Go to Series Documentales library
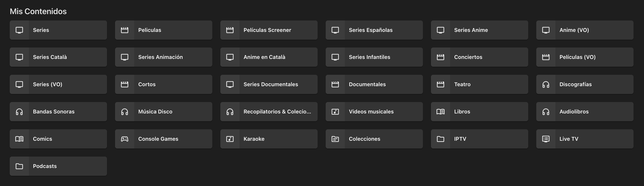 269,84
